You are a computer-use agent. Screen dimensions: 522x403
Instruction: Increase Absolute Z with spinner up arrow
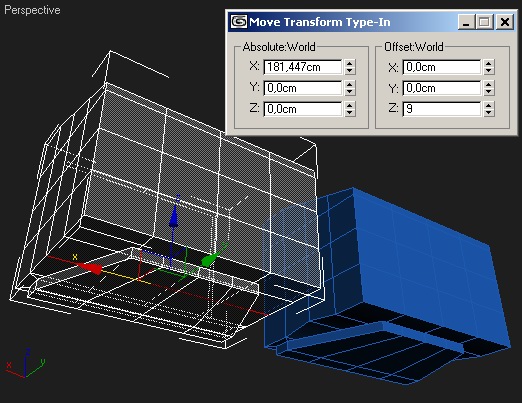[350, 105]
